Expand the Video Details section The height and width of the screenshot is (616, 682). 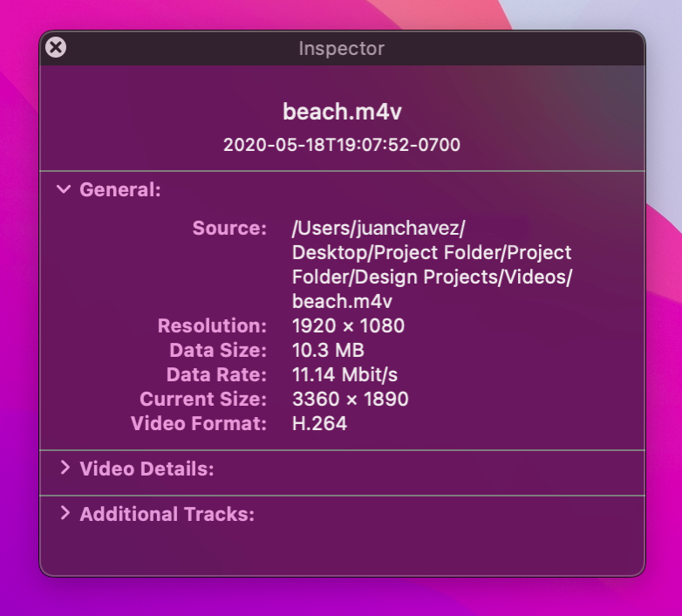click(x=65, y=468)
